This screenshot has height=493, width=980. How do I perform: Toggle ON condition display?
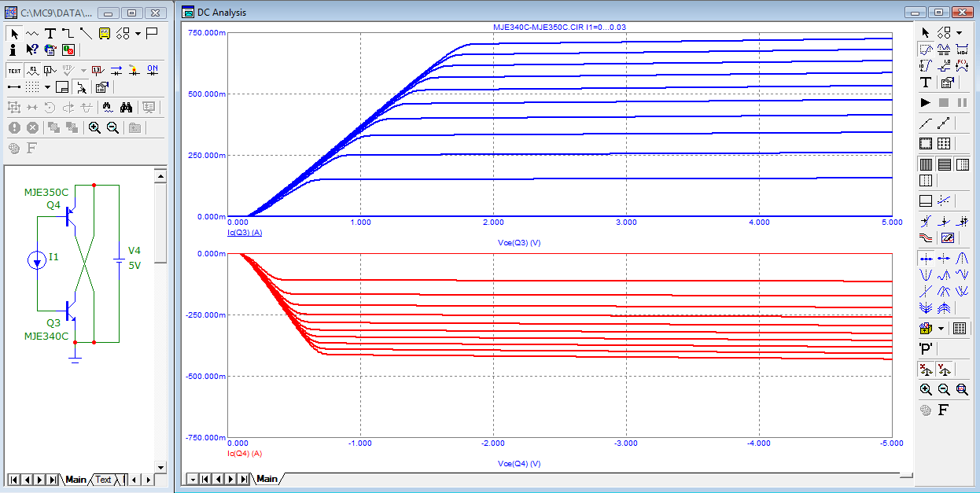coord(153,71)
